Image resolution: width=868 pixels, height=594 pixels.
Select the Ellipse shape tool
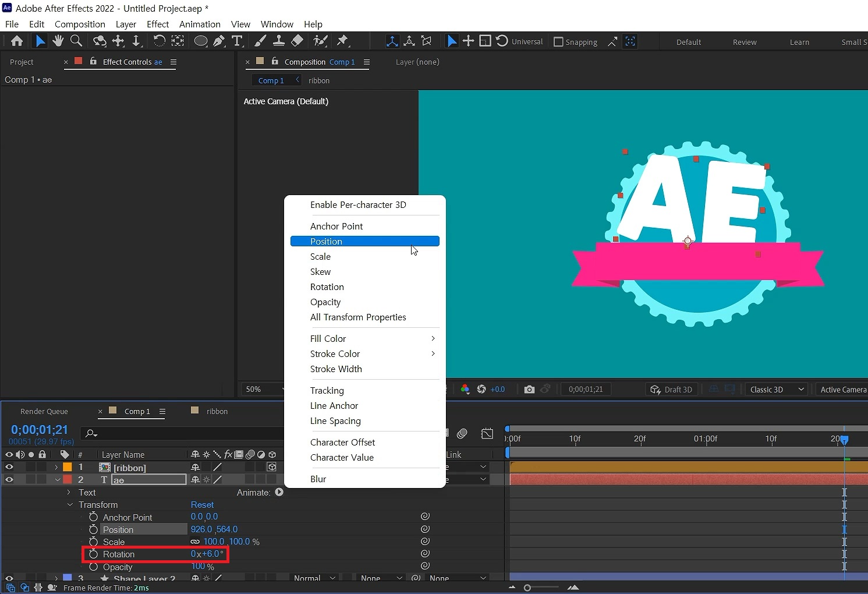200,41
